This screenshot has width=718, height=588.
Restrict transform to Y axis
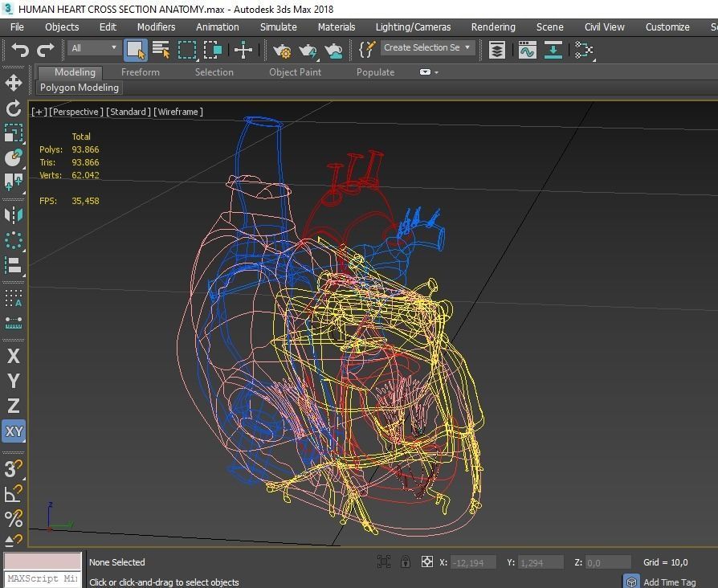(14, 381)
